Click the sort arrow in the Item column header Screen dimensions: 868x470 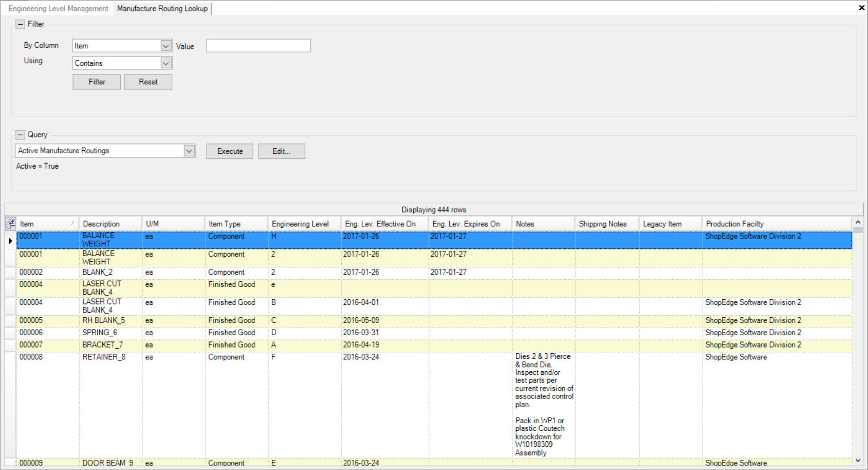pyautogui.click(x=72, y=223)
